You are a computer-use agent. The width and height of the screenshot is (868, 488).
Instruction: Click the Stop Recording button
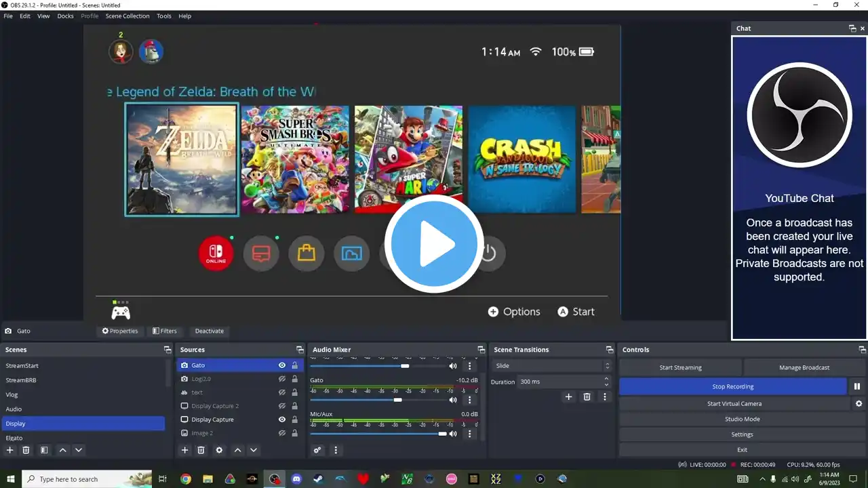pyautogui.click(x=732, y=386)
